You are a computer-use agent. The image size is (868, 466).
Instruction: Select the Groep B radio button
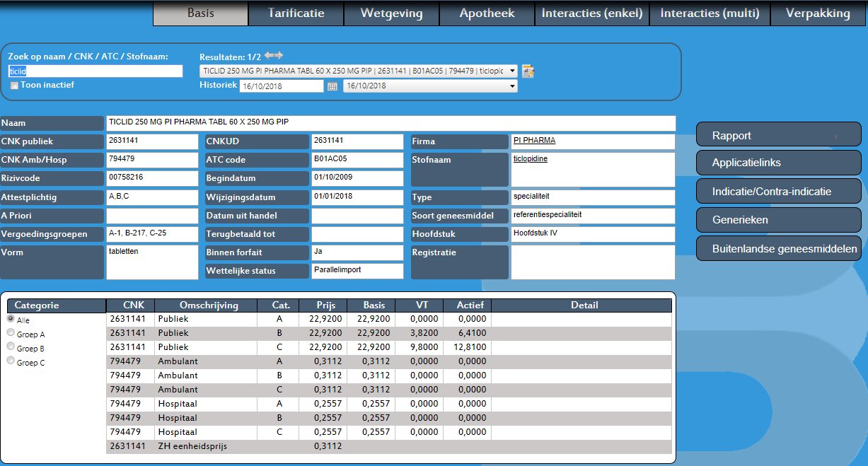(11, 347)
